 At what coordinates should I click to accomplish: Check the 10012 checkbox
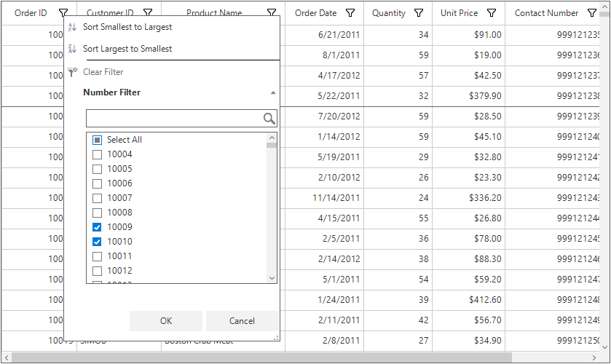point(97,271)
